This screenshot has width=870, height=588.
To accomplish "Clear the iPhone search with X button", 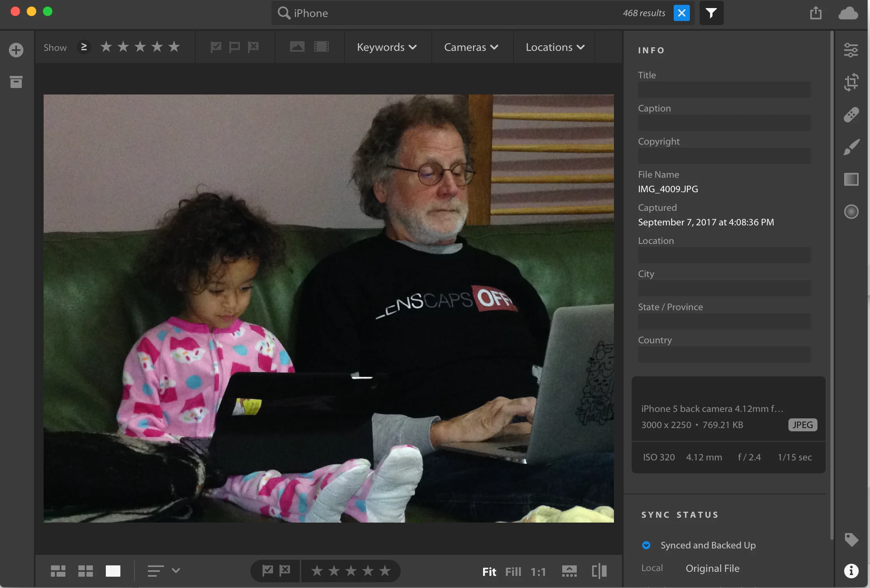I will click(x=681, y=13).
